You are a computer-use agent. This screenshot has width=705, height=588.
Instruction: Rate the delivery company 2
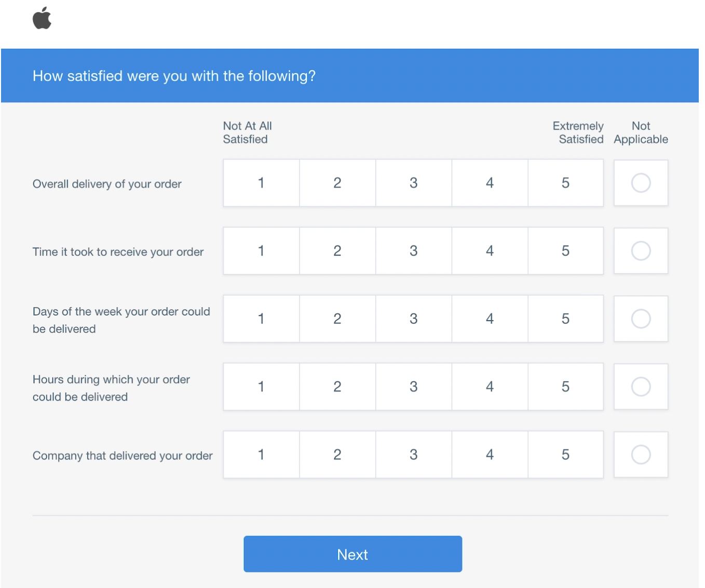(x=337, y=455)
